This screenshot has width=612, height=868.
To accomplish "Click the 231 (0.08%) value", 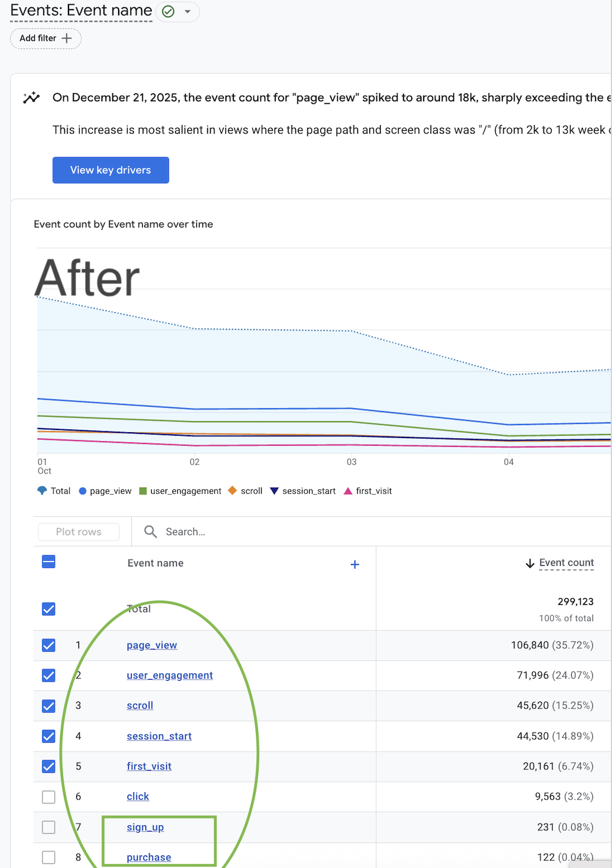I will 565,827.
